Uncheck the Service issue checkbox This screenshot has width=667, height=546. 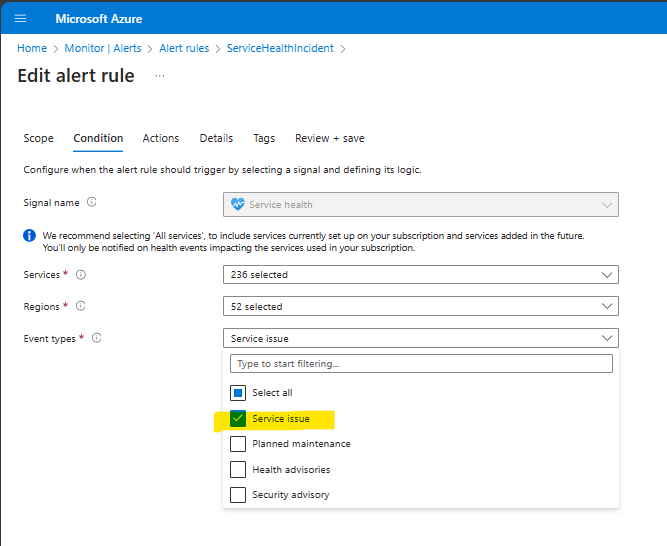(238, 418)
